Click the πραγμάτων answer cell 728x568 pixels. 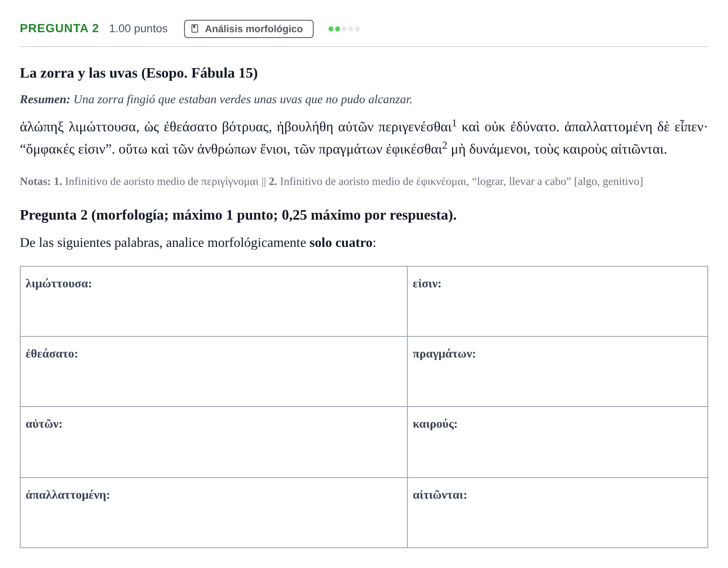coord(558,372)
